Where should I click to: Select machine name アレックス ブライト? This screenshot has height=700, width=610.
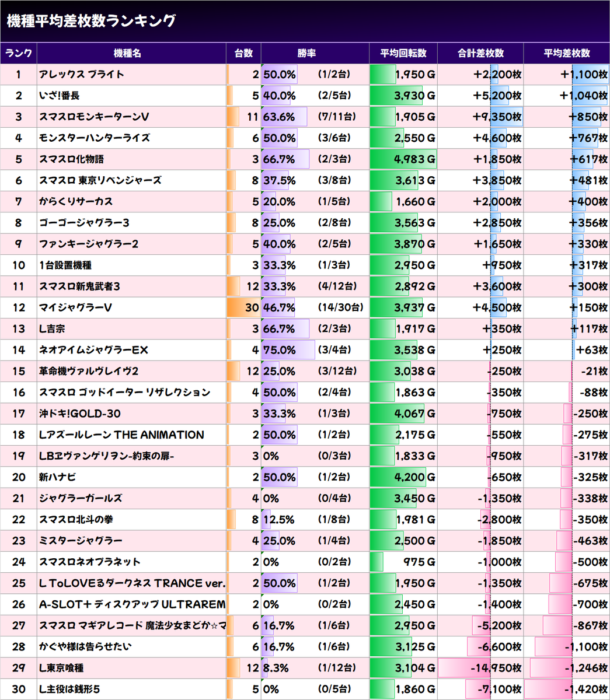82,74
